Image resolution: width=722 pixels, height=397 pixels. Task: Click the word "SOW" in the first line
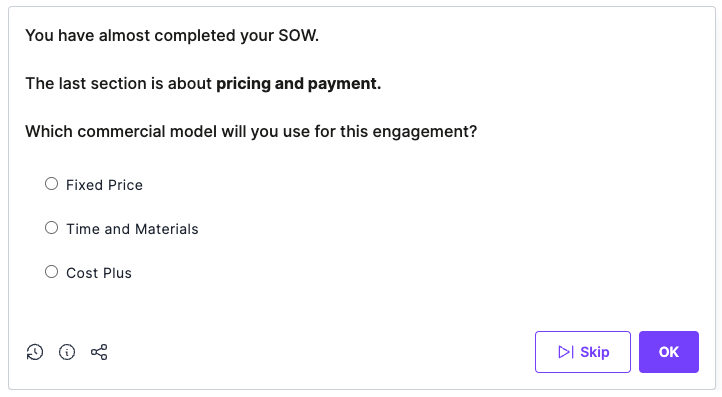[297, 35]
